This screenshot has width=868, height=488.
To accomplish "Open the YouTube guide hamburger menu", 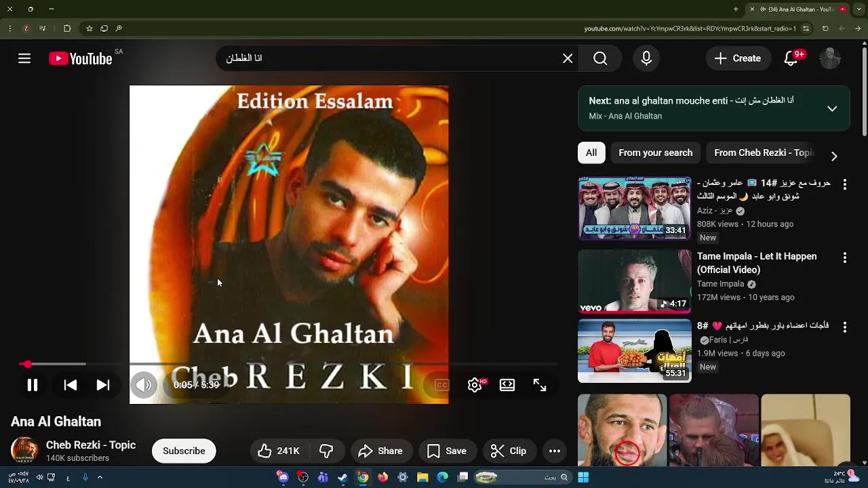I will pos(24,58).
